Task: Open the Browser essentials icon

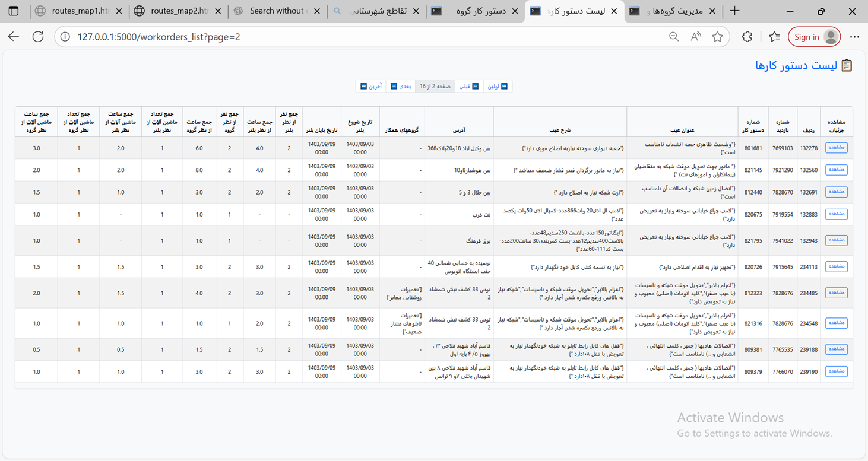Action: 747,36
